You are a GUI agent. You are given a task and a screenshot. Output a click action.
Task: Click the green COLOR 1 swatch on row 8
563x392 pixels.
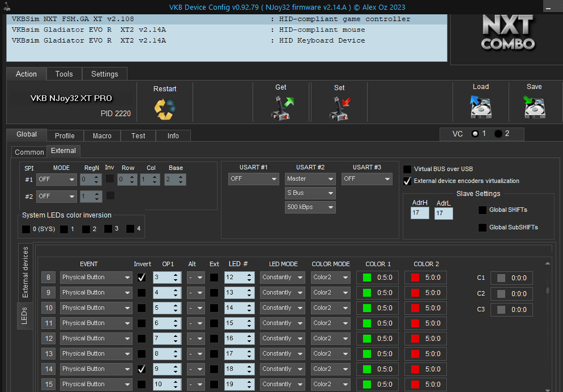click(368, 277)
